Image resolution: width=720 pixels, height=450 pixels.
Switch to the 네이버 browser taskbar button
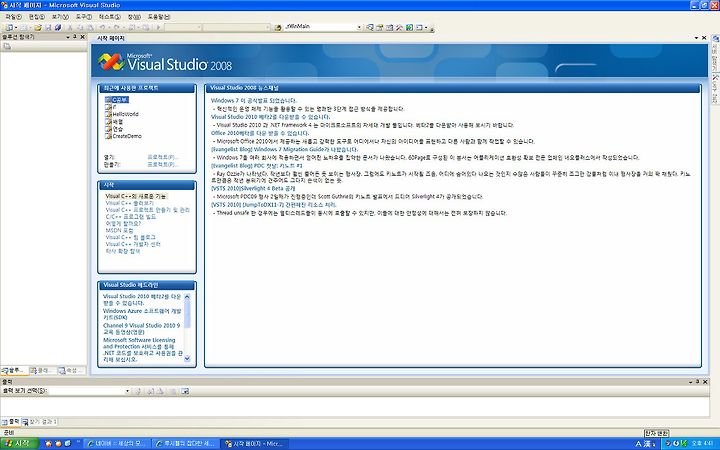[x=117, y=444]
